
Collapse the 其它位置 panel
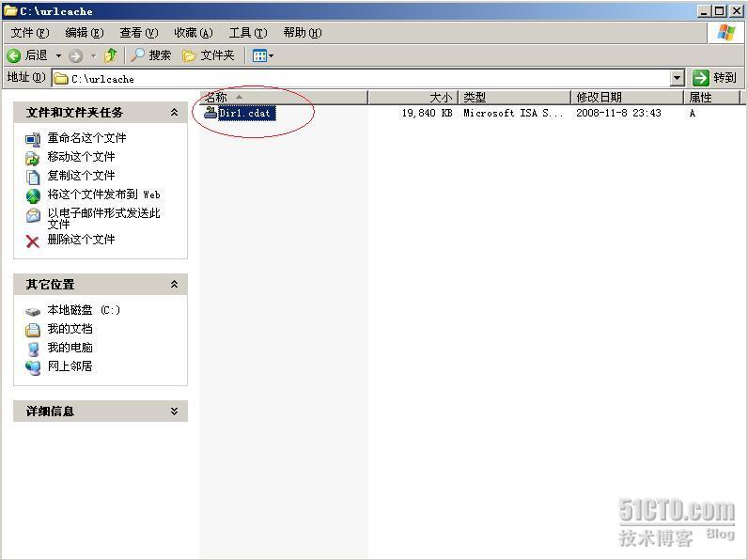174,284
